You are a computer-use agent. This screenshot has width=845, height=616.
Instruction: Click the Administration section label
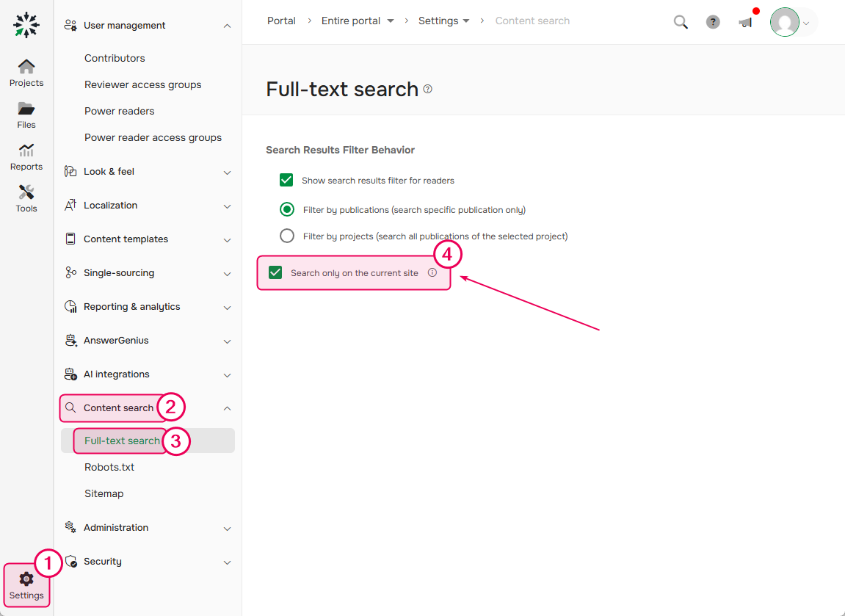[x=116, y=528]
